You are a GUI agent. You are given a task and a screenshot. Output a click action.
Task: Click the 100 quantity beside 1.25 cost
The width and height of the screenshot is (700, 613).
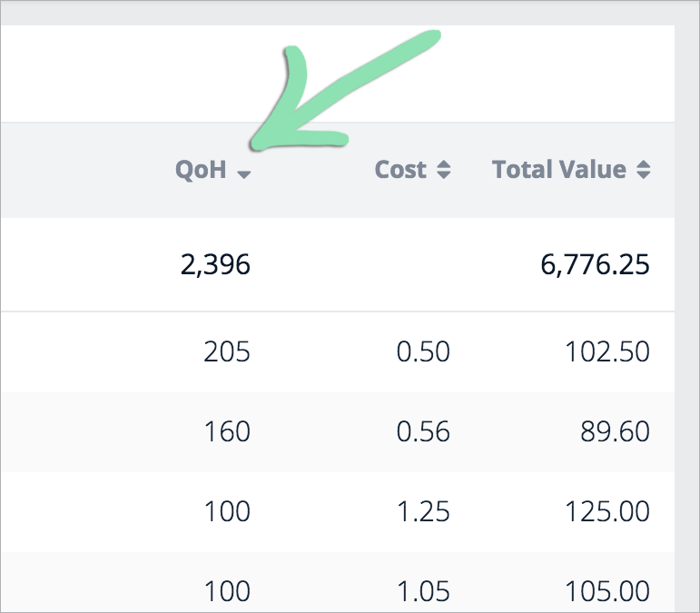click(227, 511)
